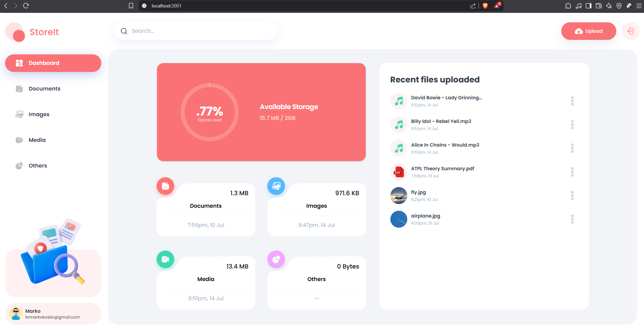This screenshot has height=330, width=644.
Task: Bookmark this page using the bookmark icon
Action: tap(131, 6)
